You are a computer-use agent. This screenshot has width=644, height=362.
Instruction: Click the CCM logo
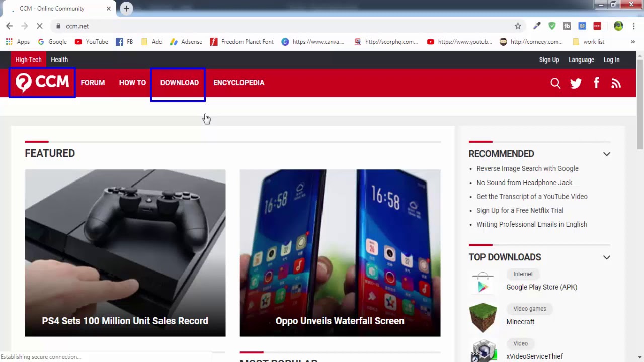pyautogui.click(x=42, y=82)
